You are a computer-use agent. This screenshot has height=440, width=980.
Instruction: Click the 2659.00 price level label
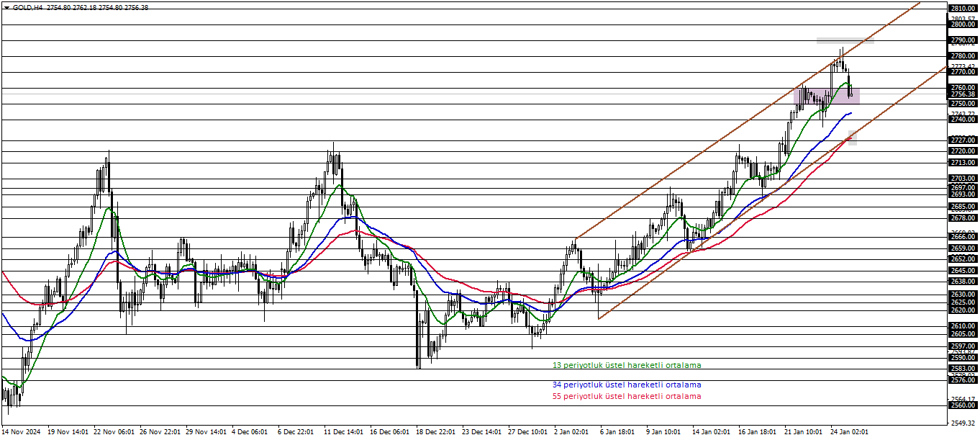click(963, 248)
